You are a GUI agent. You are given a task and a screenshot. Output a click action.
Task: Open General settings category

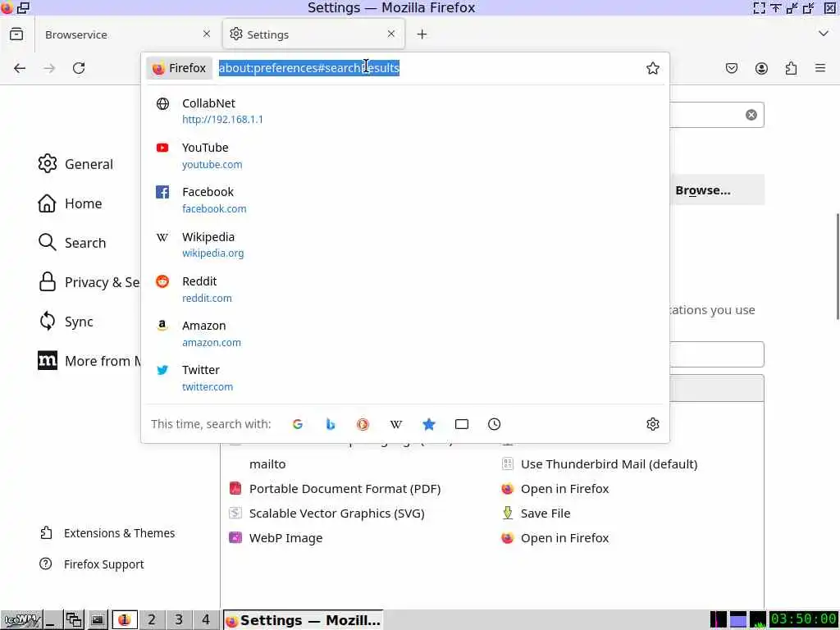[75, 164]
